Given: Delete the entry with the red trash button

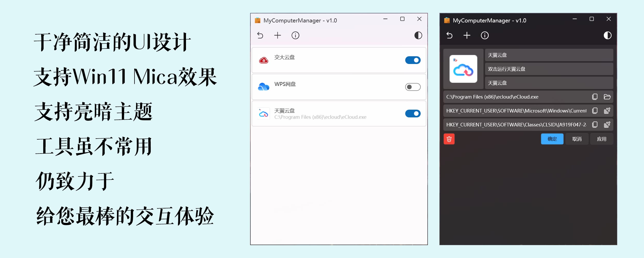Looking at the screenshot, I should coord(449,139).
